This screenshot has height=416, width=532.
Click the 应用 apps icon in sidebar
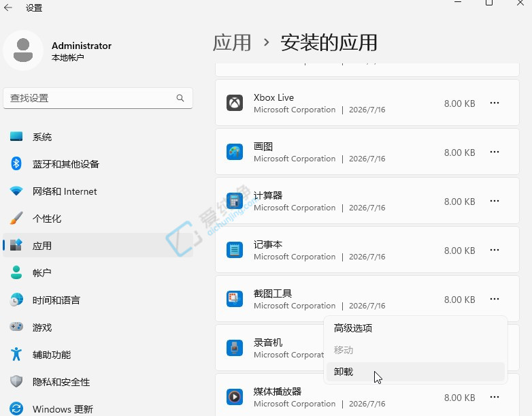coord(16,245)
